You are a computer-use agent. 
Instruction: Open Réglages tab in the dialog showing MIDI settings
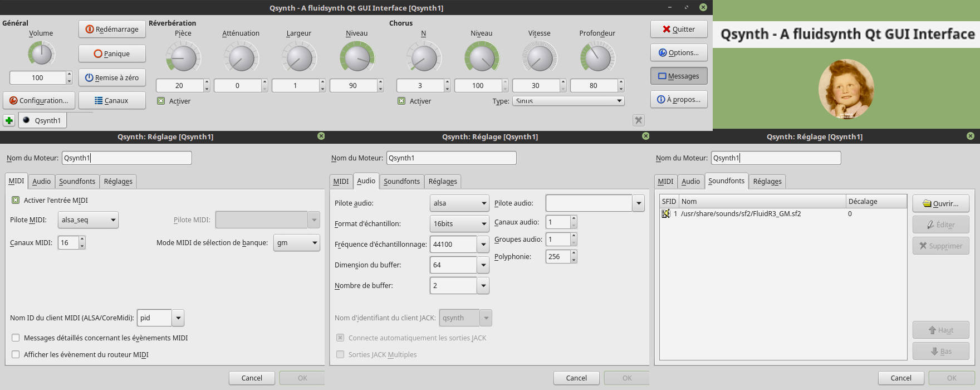coord(118,181)
